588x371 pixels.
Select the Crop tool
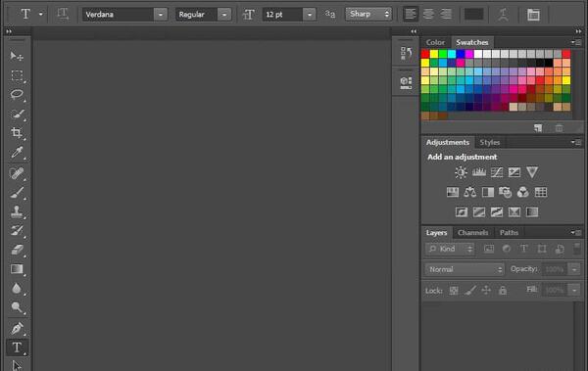pos(17,133)
